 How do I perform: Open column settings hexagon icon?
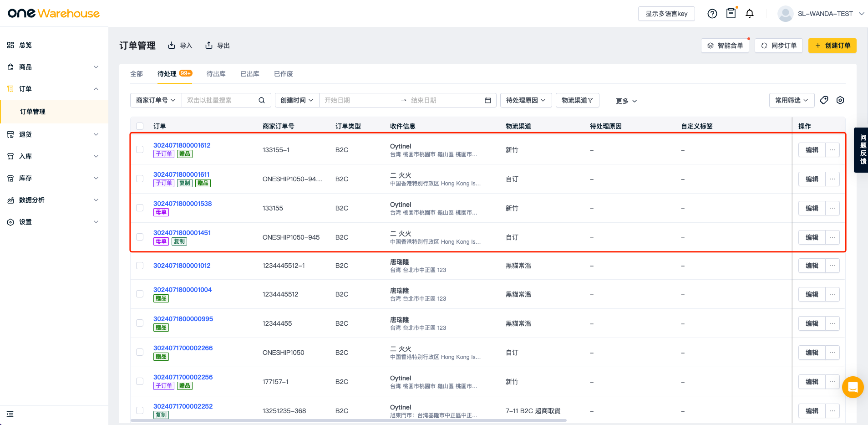pos(840,100)
